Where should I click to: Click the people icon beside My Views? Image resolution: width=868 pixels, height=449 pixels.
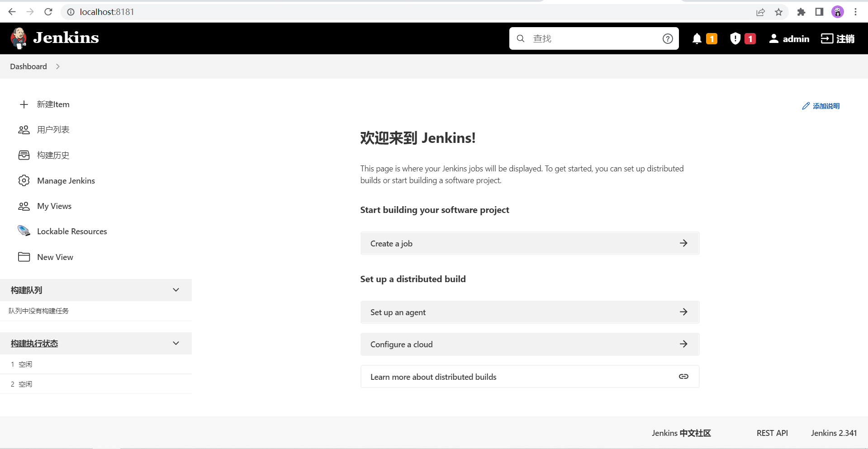(x=24, y=206)
